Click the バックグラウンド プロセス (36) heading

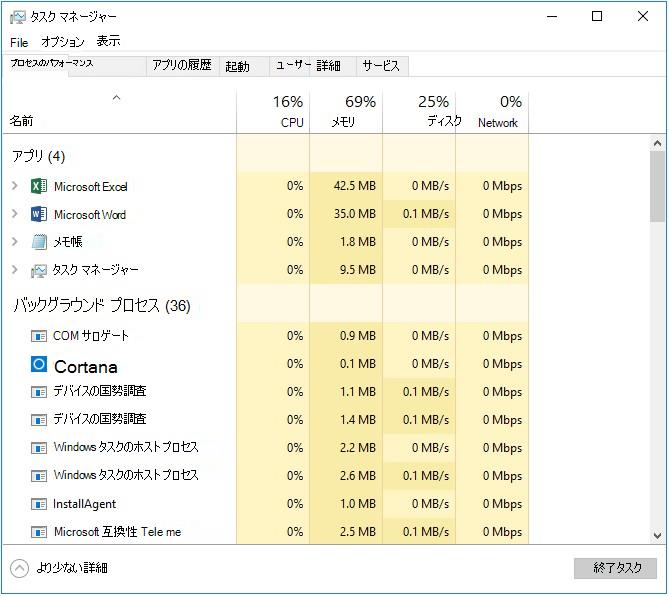[x=102, y=306]
